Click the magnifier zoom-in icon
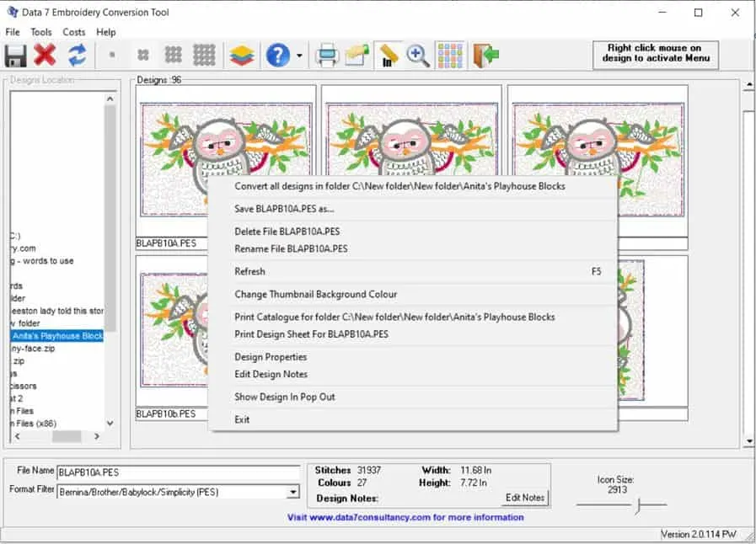Screen dimensions: 756x544 point(417,55)
